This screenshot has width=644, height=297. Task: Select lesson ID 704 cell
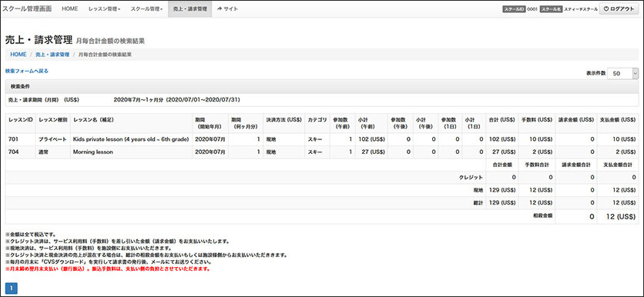[x=21, y=152]
